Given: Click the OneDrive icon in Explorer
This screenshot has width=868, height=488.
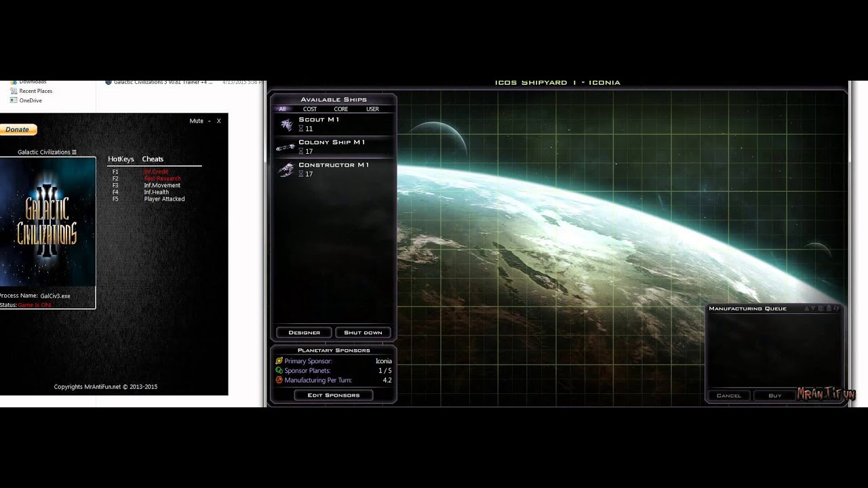Looking at the screenshot, I should point(14,100).
